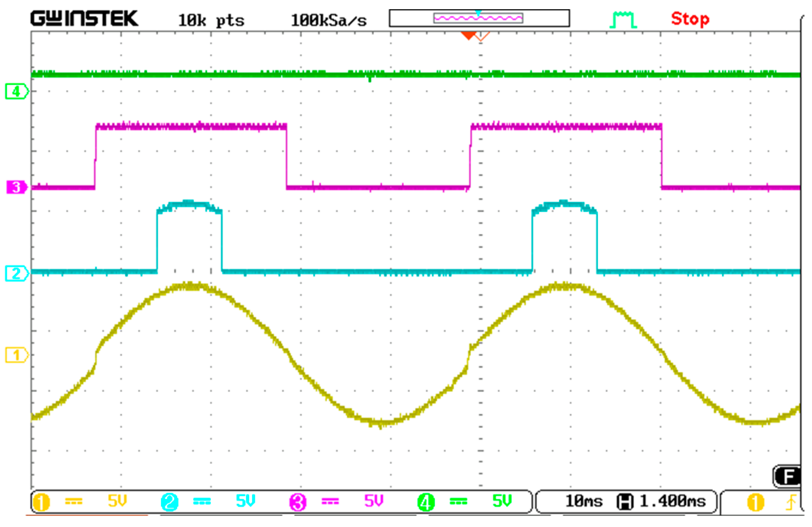This screenshot has width=812, height=527.
Task: Click the channel 4 green ground marker
Action: [x=16, y=91]
